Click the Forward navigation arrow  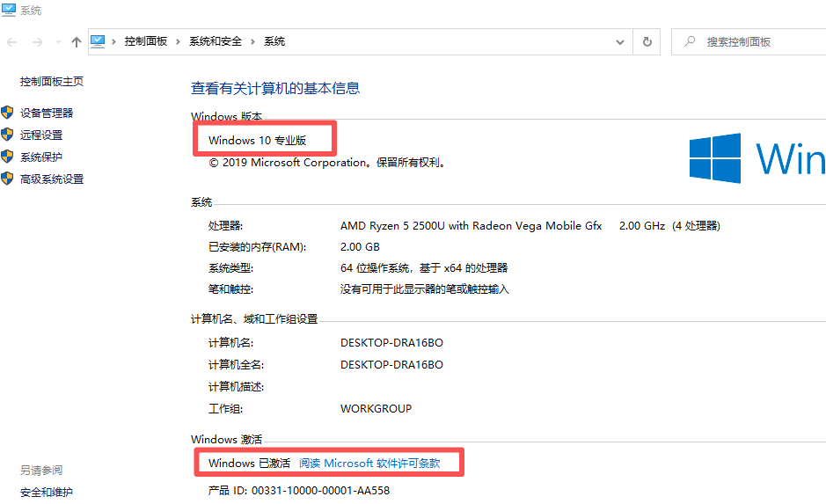(38, 42)
